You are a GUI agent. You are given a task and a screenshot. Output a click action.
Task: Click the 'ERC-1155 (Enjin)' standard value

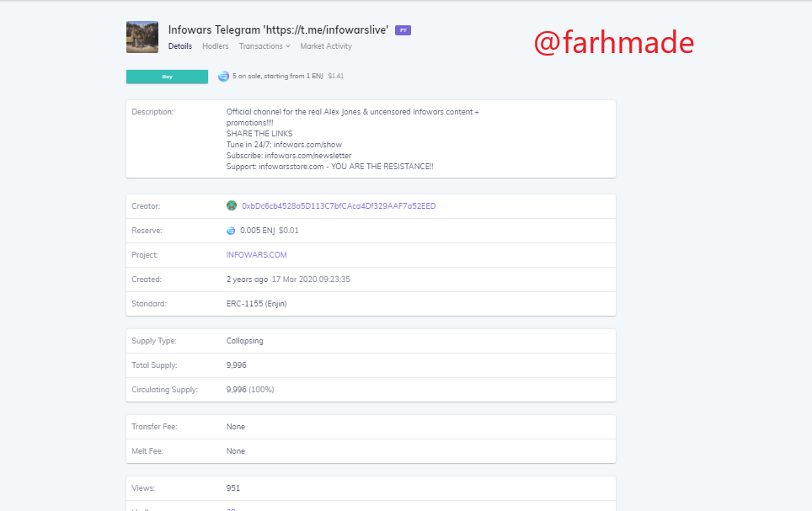(x=256, y=304)
